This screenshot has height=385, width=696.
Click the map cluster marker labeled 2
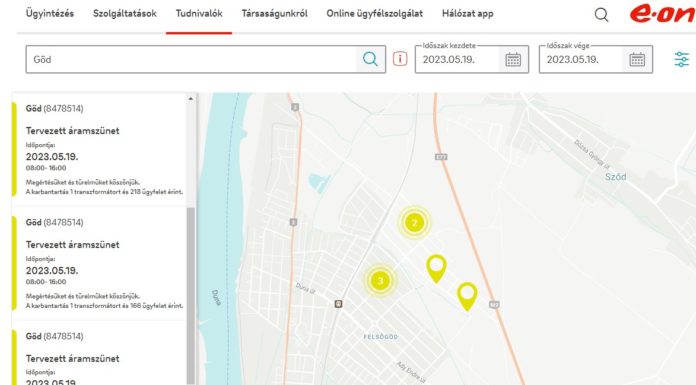pos(415,222)
